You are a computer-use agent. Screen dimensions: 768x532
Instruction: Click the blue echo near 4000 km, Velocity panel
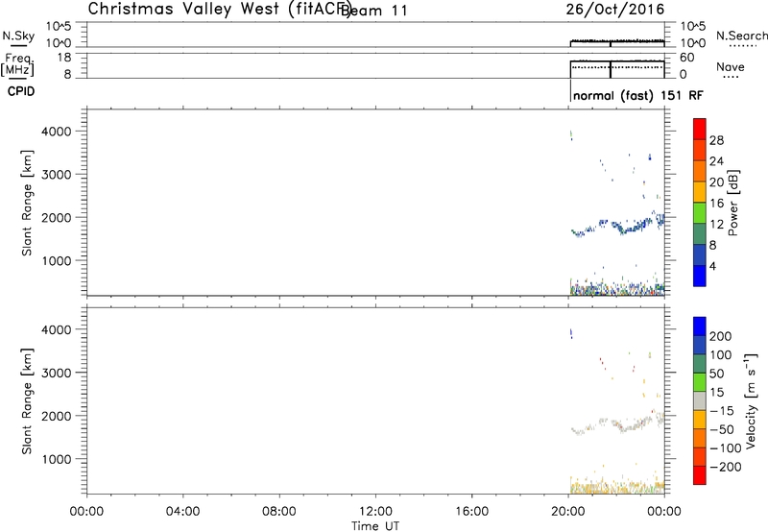point(570,333)
